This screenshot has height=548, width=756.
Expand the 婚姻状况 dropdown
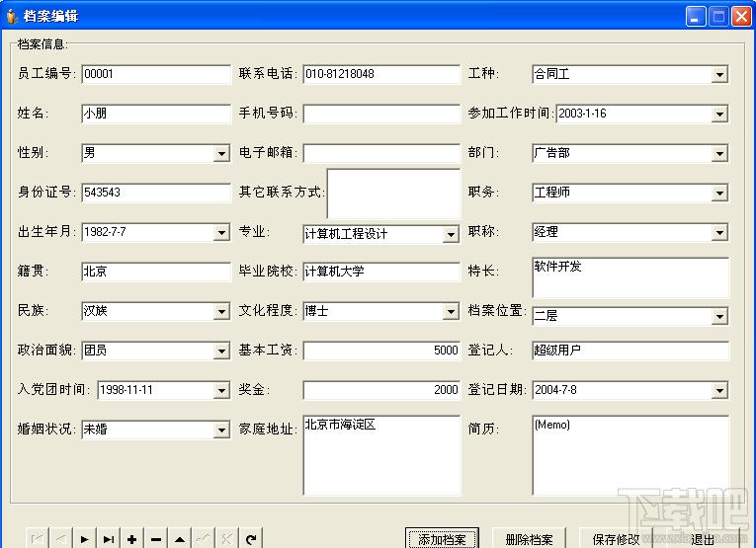[221, 431]
